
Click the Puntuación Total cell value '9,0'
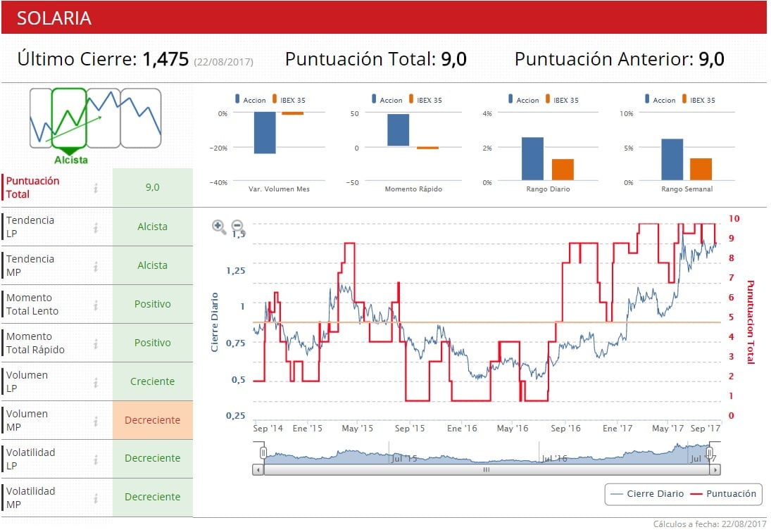click(152, 187)
